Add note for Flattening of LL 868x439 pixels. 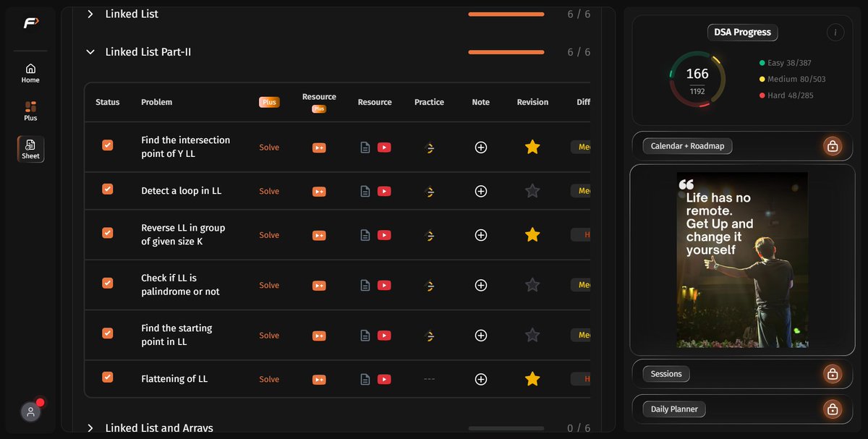[x=481, y=379]
